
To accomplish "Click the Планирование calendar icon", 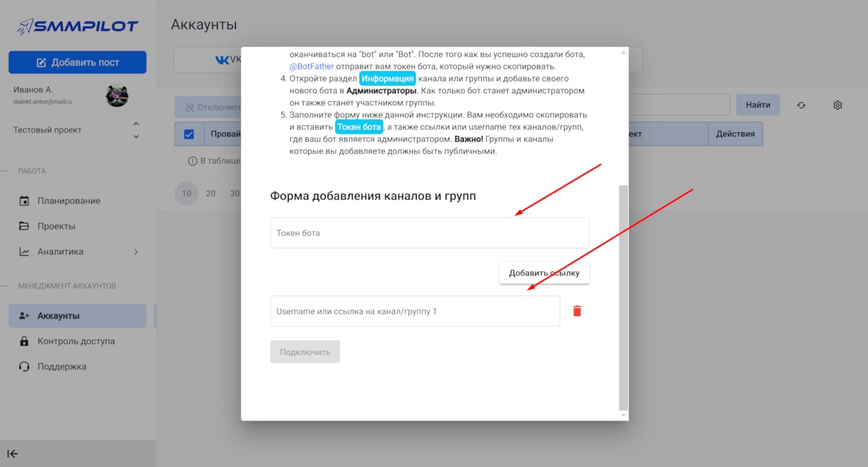I will tap(25, 201).
